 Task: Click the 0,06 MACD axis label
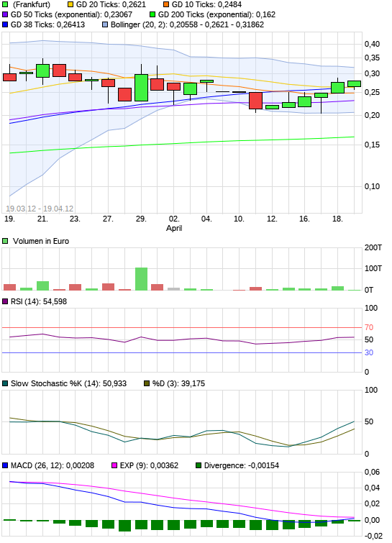coord(373,472)
